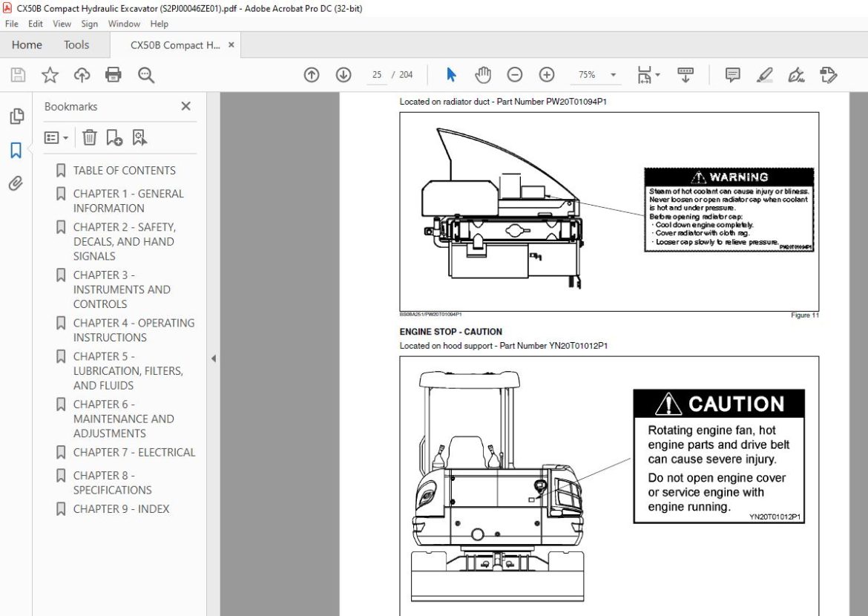Click the radiator WARNING decal image

click(729, 210)
